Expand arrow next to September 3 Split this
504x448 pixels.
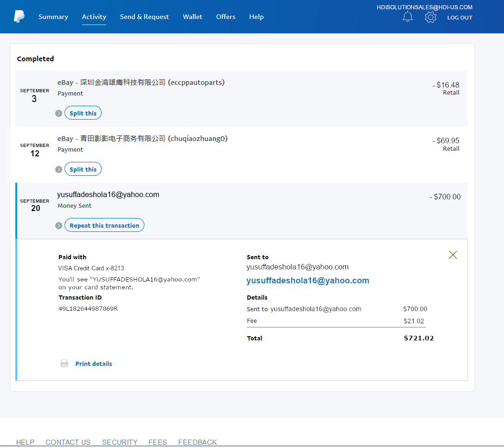click(58, 113)
